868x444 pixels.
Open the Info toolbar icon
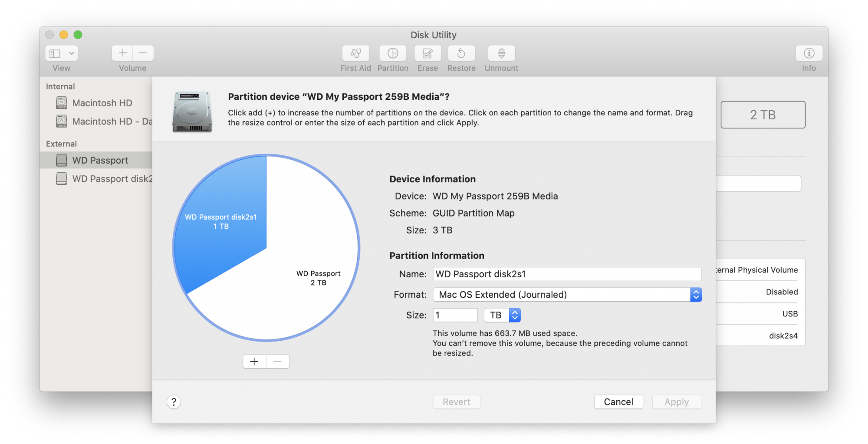tap(809, 53)
